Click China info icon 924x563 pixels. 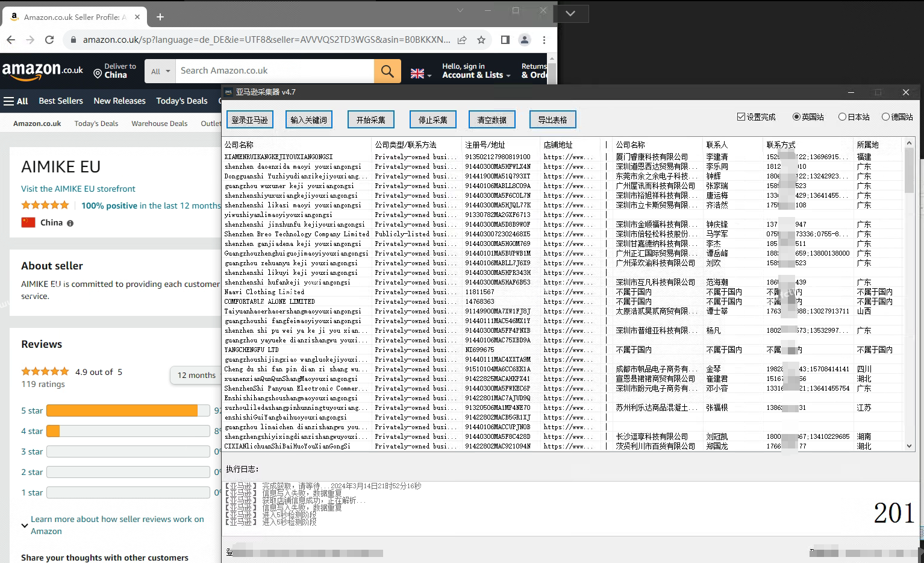(70, 223)
